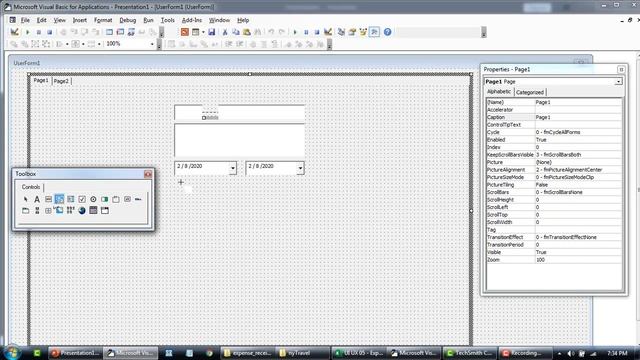Screen dimensions: 640x360
Task: Switch to the TechSmith taskbar item
Action: tap(469, 353)
